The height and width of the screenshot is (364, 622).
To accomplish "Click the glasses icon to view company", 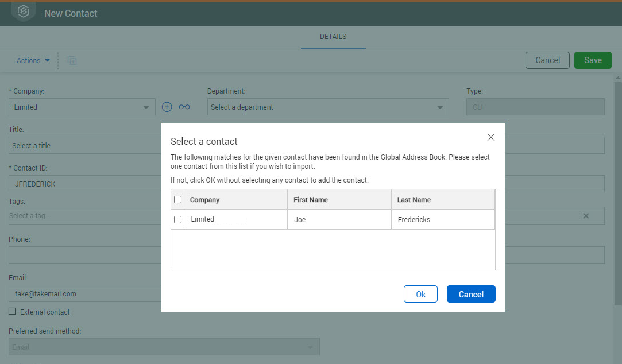I will point(184,107).
